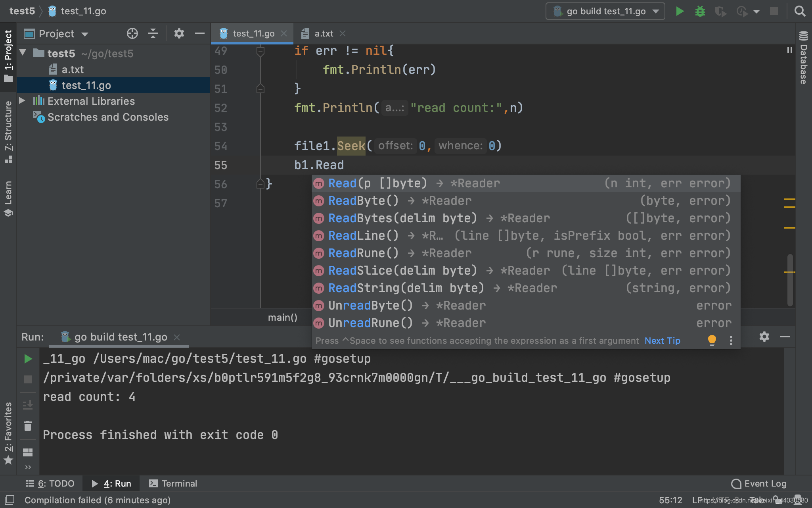Open the run configuration dropdown

(x=605, y=11)
